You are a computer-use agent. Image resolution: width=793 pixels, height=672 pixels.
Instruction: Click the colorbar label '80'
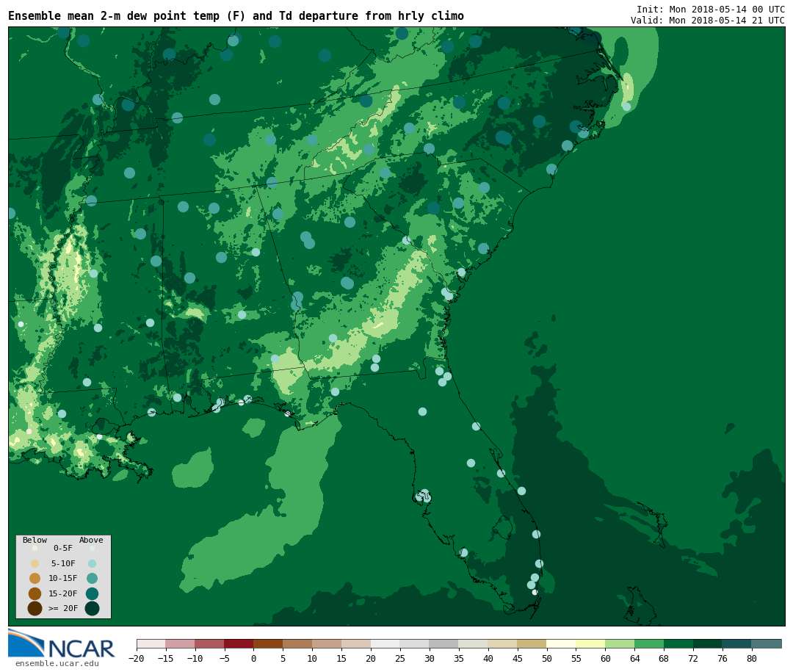pos(752,658)
